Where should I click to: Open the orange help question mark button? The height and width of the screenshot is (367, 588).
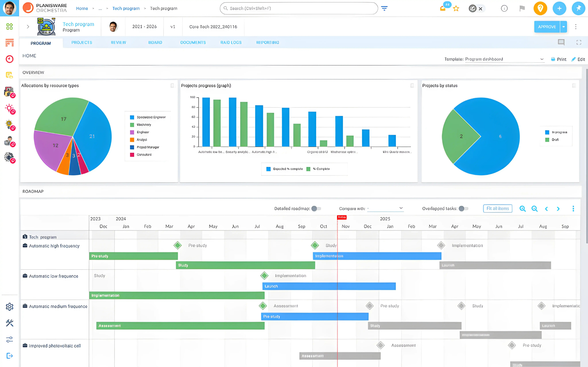(540, 9)
